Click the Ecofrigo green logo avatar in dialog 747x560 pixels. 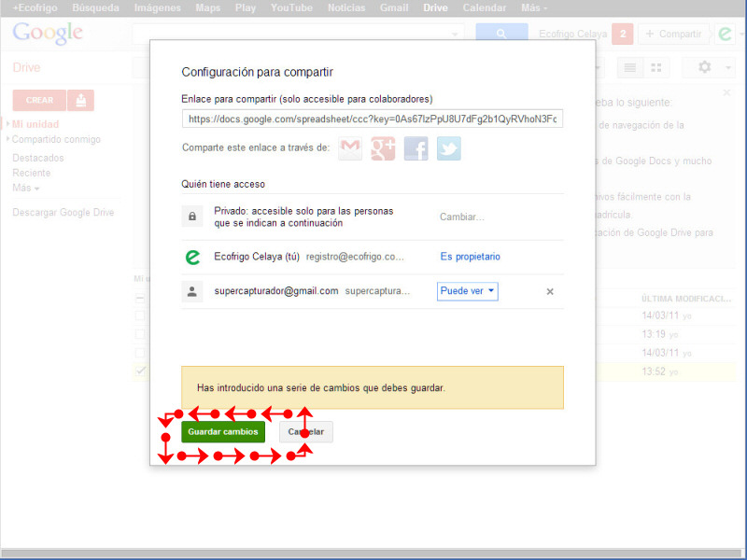(x=192, y=258)
